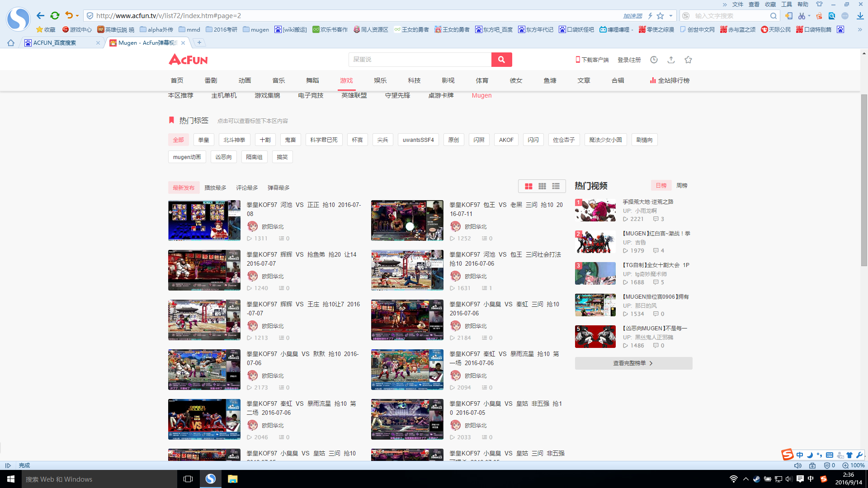Click 下载客户端 link

point(592,60)
